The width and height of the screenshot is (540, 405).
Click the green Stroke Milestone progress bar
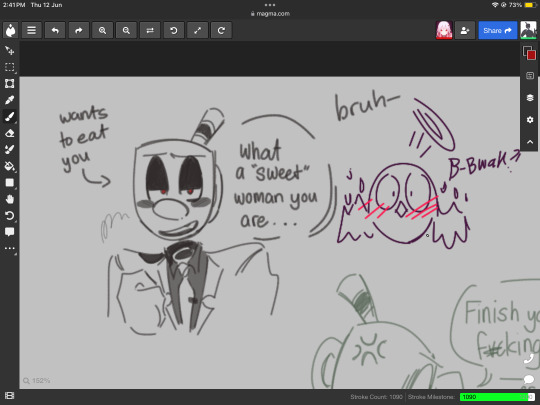coord(498,397)
